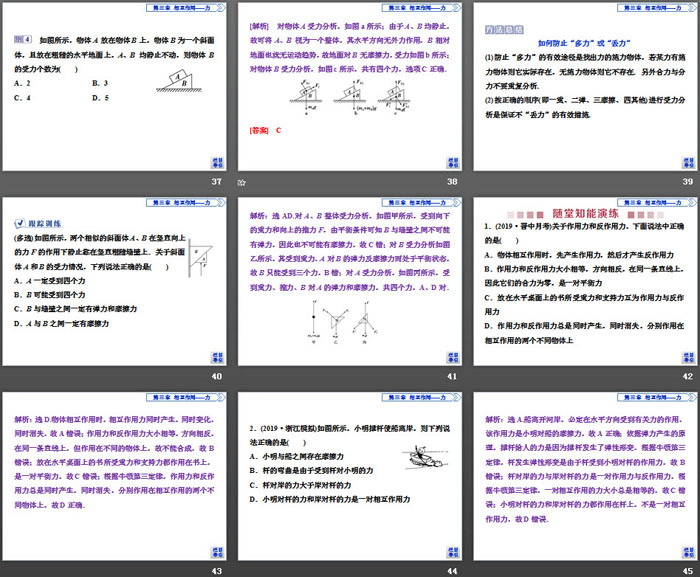Click option "A. 小明与船之间存在摩擦力" on slide 44
This screenshot has height=577, width=700.
click(297, 456)
